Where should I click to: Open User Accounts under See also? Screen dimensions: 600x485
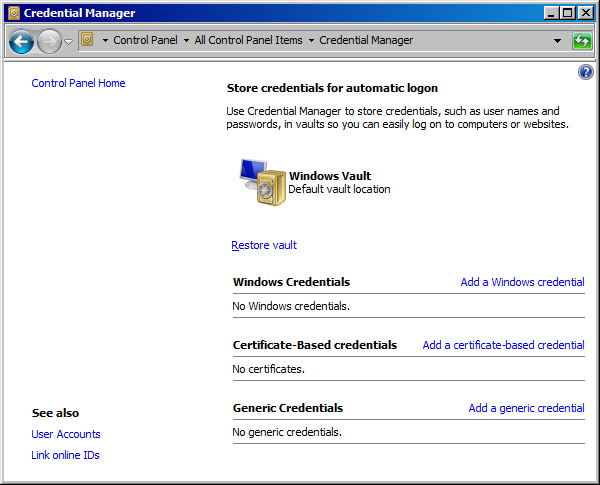tap(66, 434)
